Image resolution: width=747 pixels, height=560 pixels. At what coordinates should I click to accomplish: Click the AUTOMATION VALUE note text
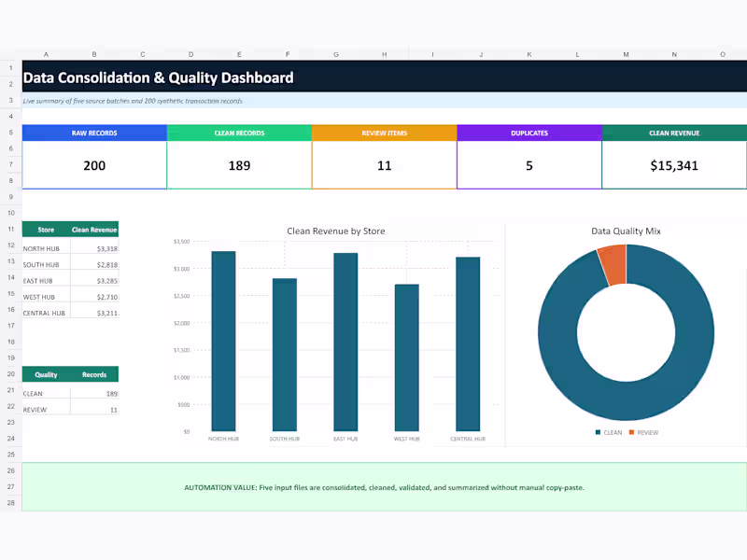tap(384, 487)
